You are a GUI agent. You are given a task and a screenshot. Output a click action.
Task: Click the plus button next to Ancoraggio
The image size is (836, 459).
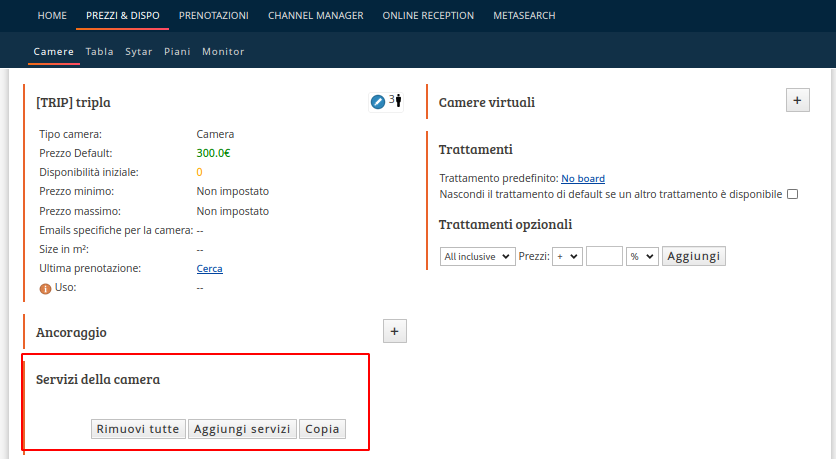click(x=395, y=331)
